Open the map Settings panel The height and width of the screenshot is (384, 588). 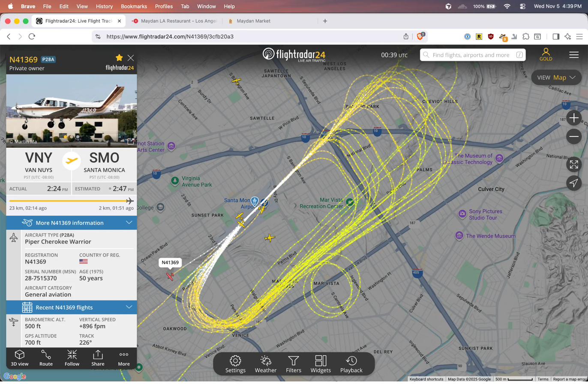click(x=235, y=364)
